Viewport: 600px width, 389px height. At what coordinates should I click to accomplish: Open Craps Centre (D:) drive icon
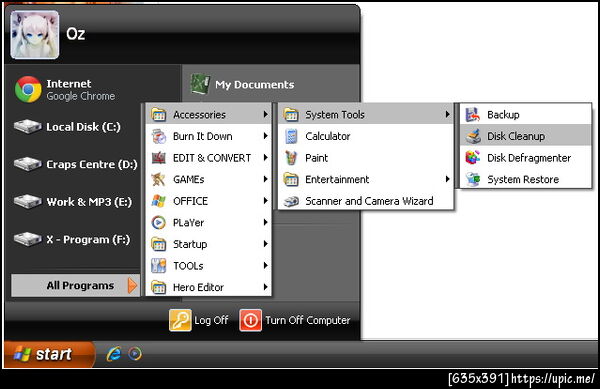click(x=28, y=164)
